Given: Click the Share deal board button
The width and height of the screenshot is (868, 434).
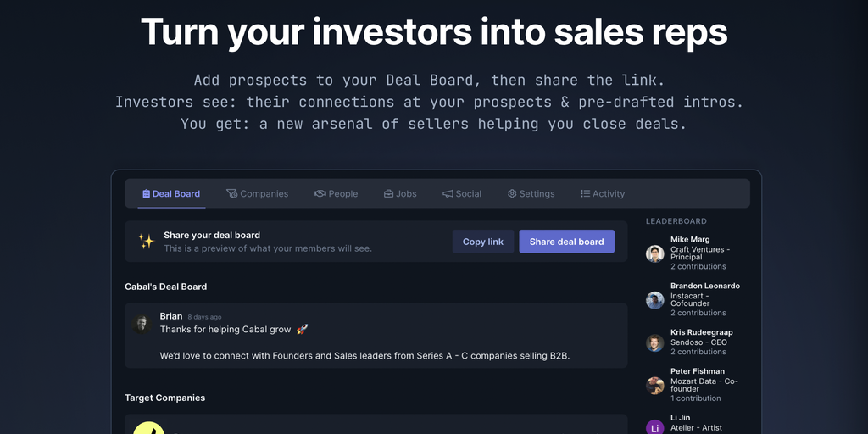Looking at the screenshot, I should (x=566, y=242).
